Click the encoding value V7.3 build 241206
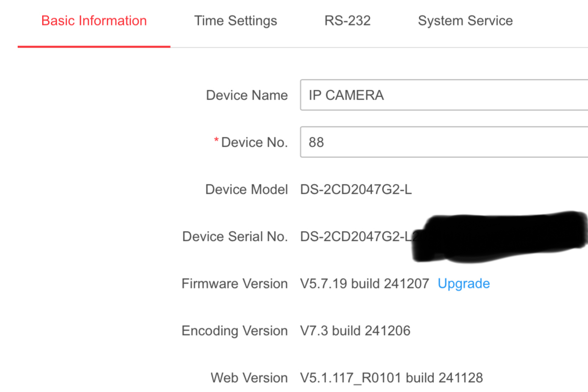The width and height of the screenshot is (588, 392). click(x=355, y=331)
